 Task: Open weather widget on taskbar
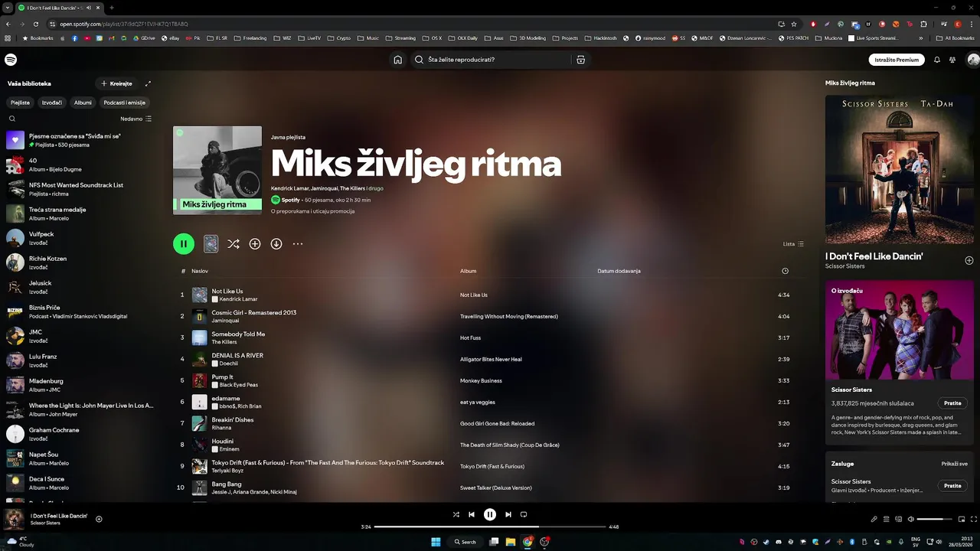click(x=21, y=542)
